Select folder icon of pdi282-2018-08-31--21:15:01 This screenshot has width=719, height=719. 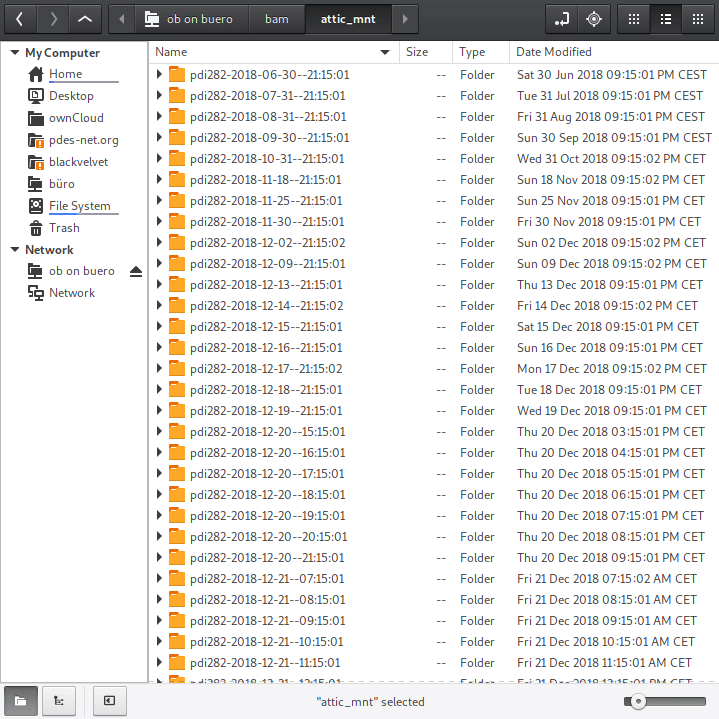(177, 116)
